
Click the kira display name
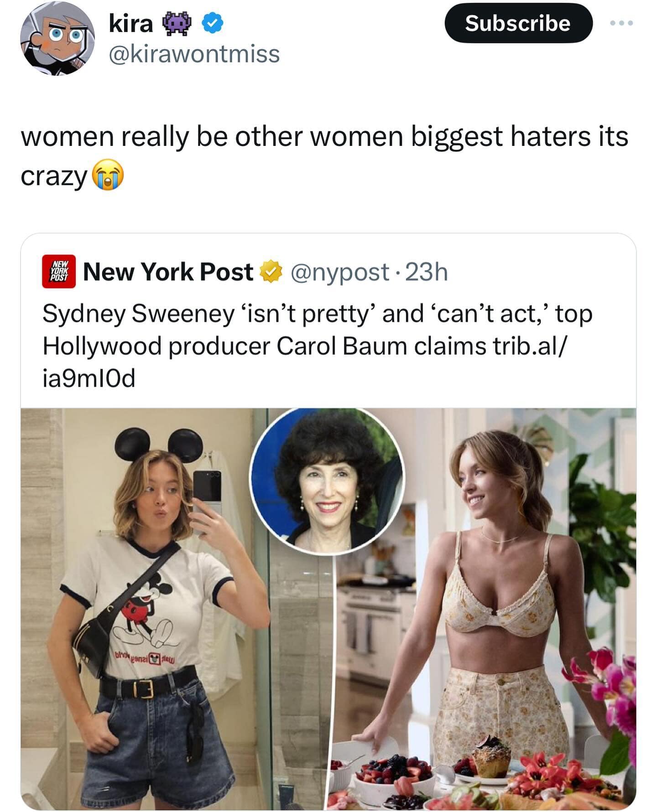pyautogui.click(x=130, y=24)
